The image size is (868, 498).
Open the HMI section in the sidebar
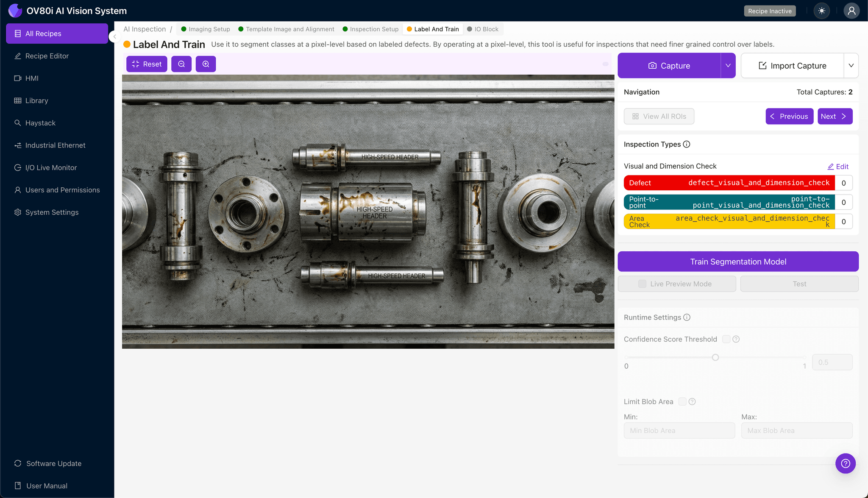point(31,78)
